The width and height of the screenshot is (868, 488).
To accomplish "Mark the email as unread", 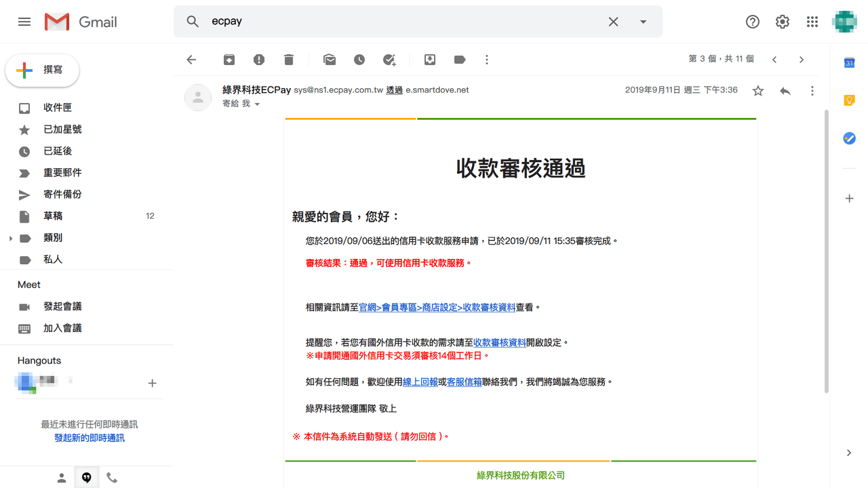I will click(x=330, y=60).
